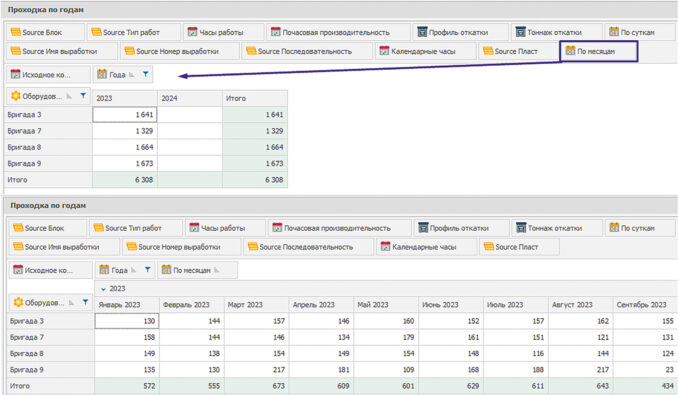Select the 673 total cell under Март 2023
The height and width of the screenshot is (395, 678).
[256, 386]
